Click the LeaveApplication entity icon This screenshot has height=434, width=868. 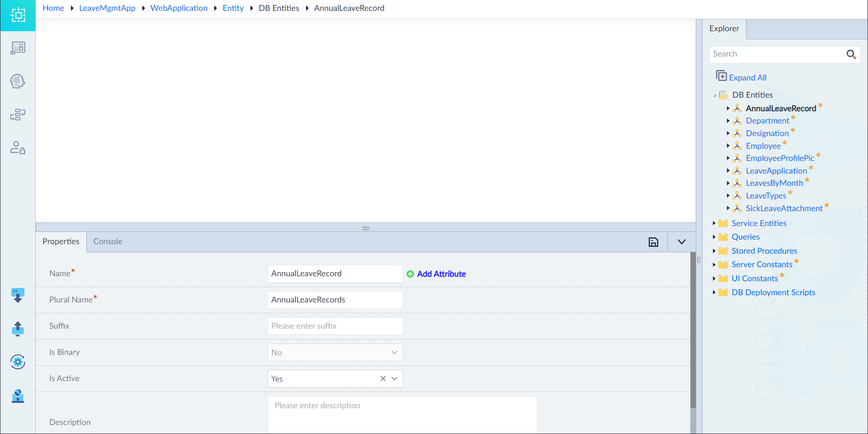[x=737, y=170]
